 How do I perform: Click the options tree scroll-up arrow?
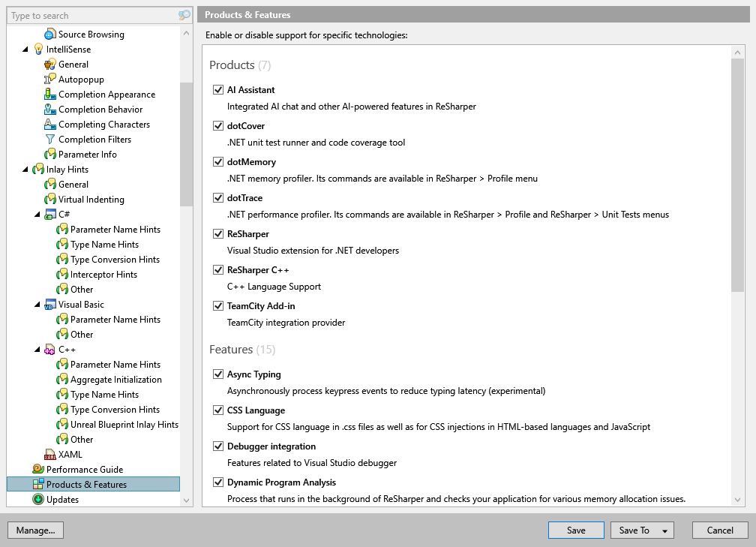click(x=186, y=33)
